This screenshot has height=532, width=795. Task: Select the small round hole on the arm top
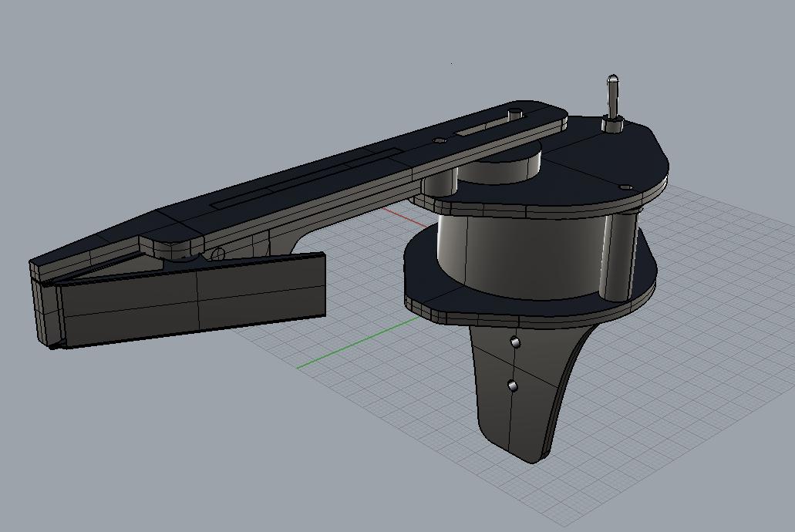click(x=439, y=140)
